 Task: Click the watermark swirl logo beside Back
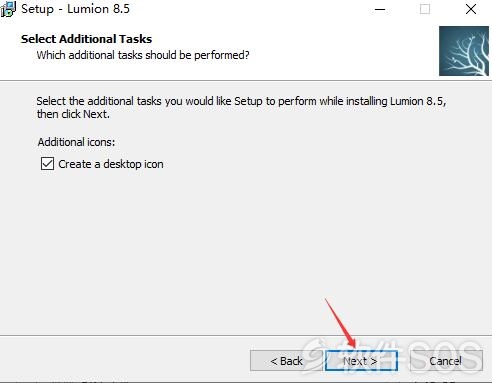pos(313,355)
